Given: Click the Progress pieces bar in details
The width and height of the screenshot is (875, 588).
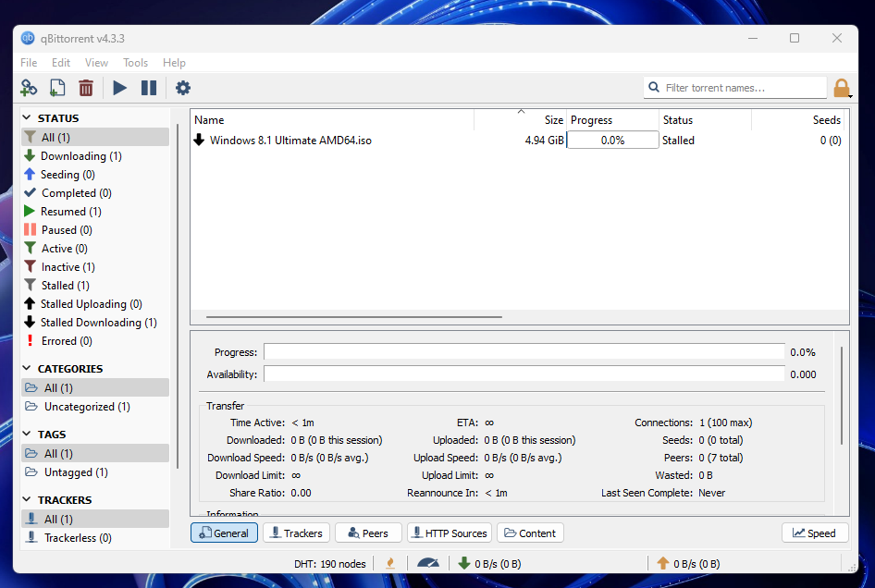Looking at the screenshot, I should [x=524, y=352].
